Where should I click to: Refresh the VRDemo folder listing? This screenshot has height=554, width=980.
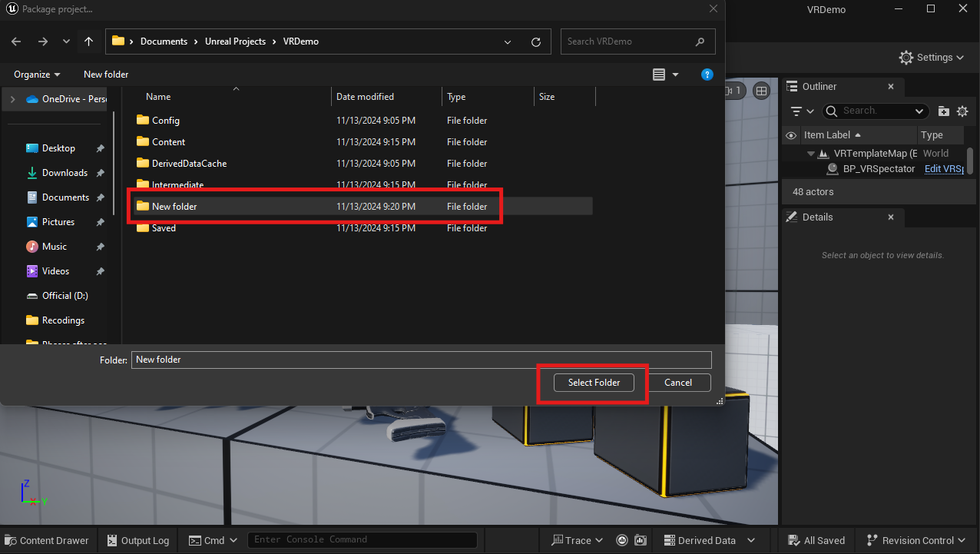(x=536, y=41)
